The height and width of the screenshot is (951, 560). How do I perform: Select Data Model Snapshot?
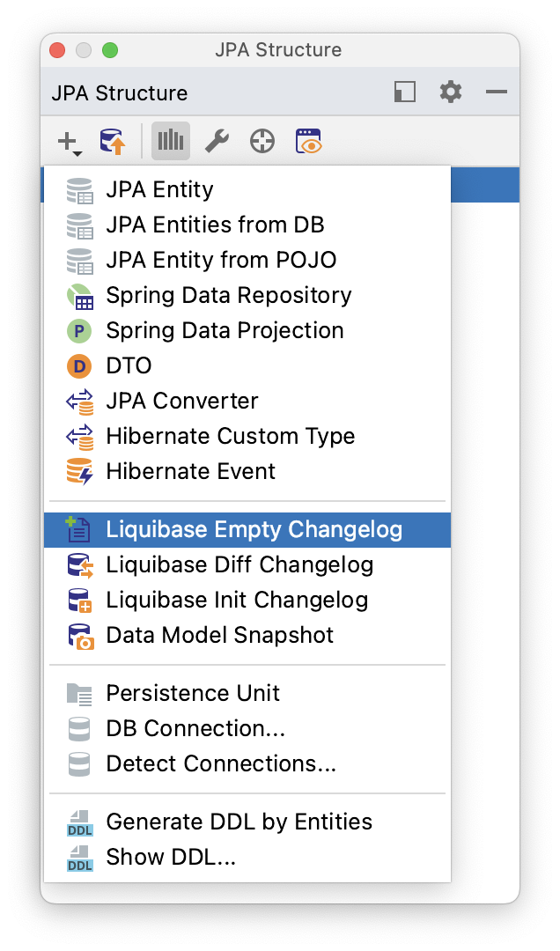tap(247, 635)
